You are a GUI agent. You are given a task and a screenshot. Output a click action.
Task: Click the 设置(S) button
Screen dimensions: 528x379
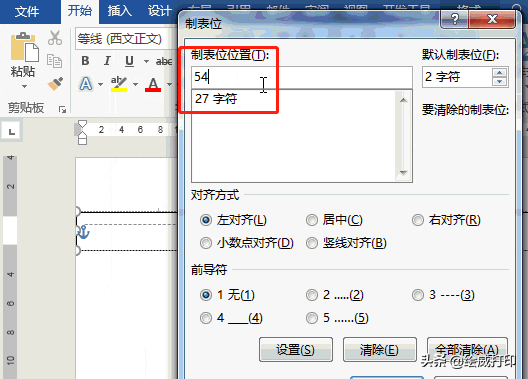point(296,350)
